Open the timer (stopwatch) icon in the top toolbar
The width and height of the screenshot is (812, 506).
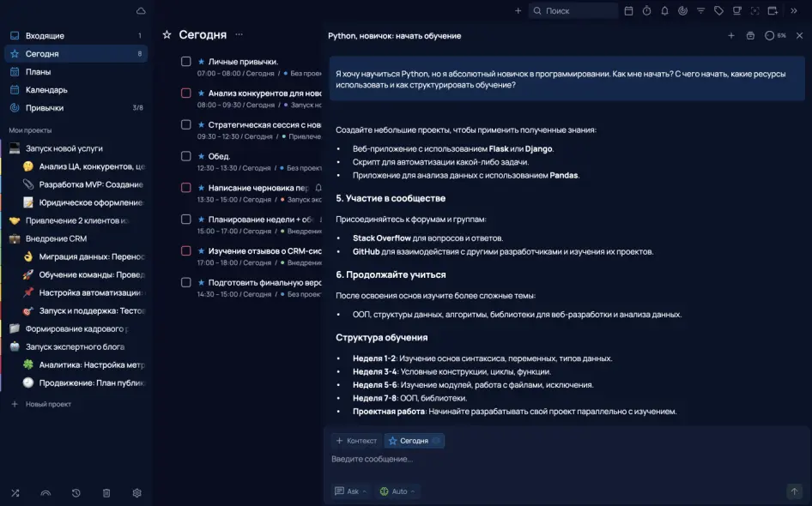point(646,11)
